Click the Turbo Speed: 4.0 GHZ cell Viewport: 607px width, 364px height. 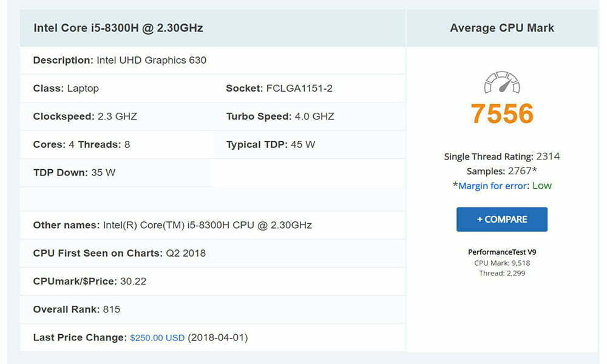309,116
